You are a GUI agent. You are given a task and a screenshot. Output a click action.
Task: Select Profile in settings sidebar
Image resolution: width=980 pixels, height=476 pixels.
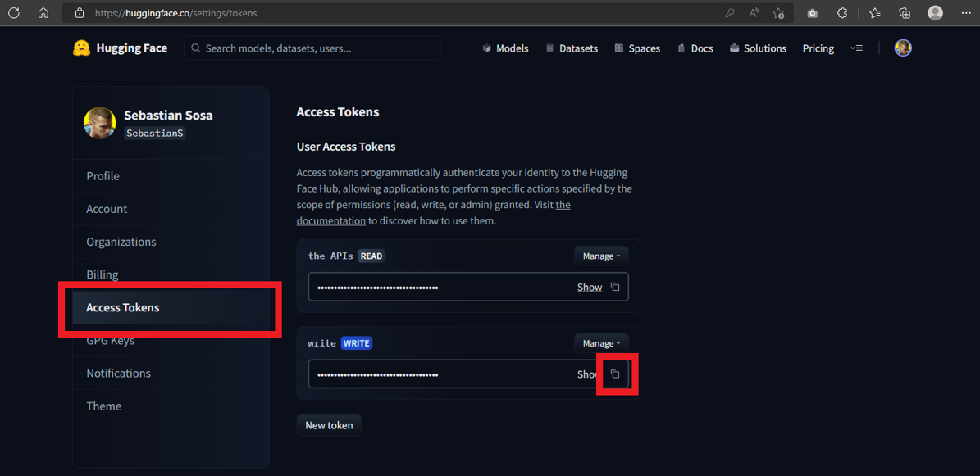click(x=171, y=176)
